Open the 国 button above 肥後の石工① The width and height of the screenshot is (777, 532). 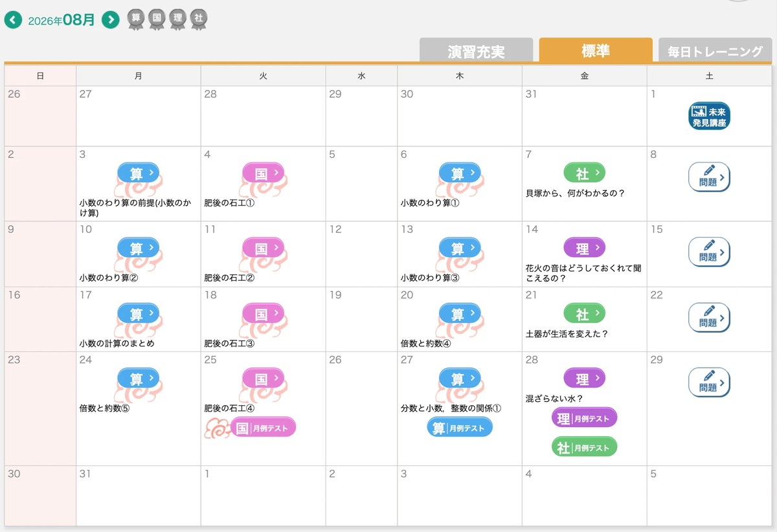click(x=263, y=173)
